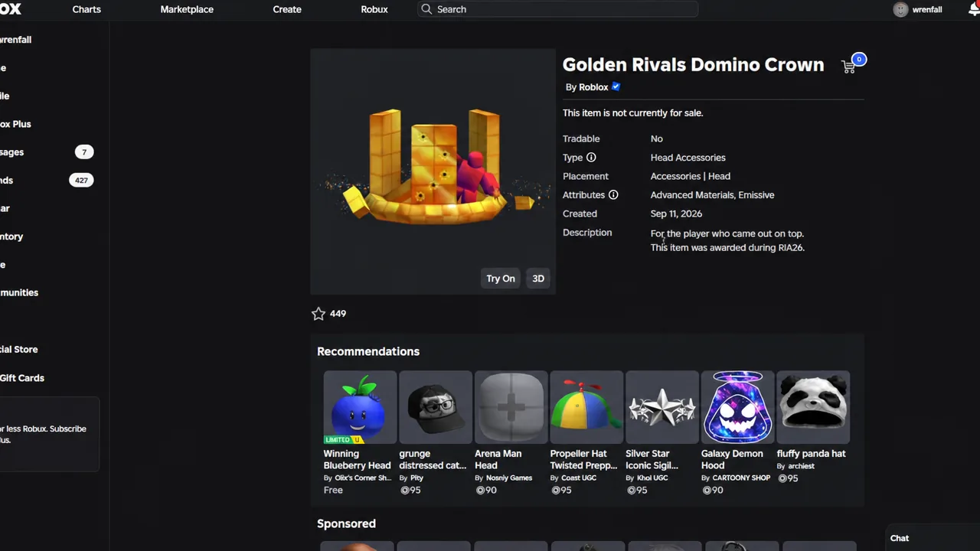Open the Winning Blueberry Head thumbnail

point(360,407)
